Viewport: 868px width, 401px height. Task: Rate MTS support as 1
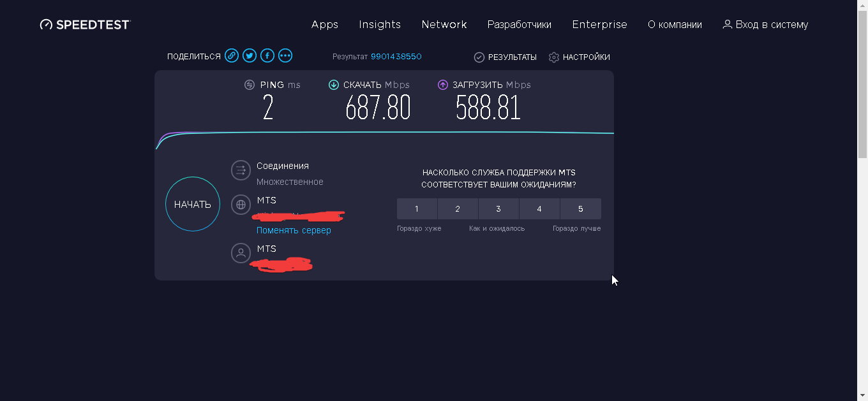pos(417,209)
